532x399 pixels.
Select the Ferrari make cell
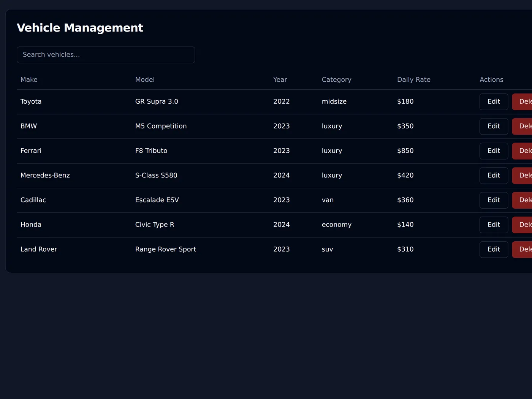pyautogui.click(x=31, y=151)
